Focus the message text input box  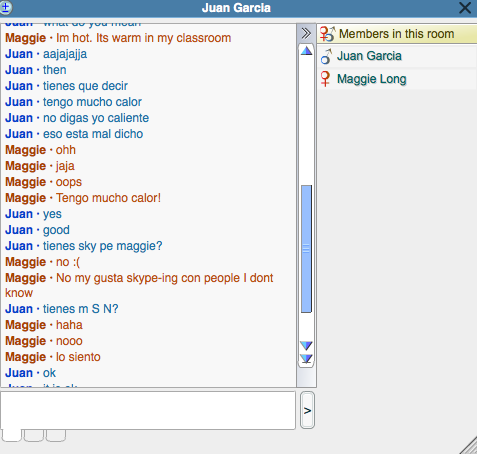click(148, 410)
